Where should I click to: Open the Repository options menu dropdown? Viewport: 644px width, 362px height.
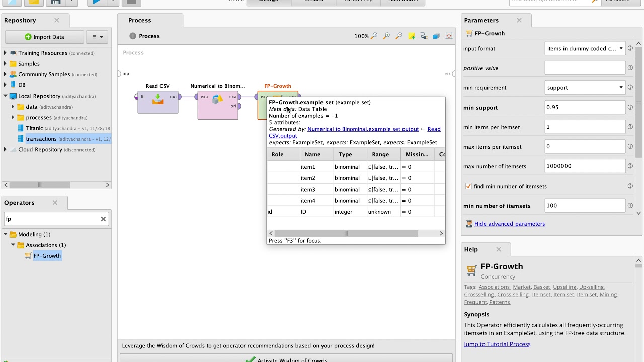(97, 37)
